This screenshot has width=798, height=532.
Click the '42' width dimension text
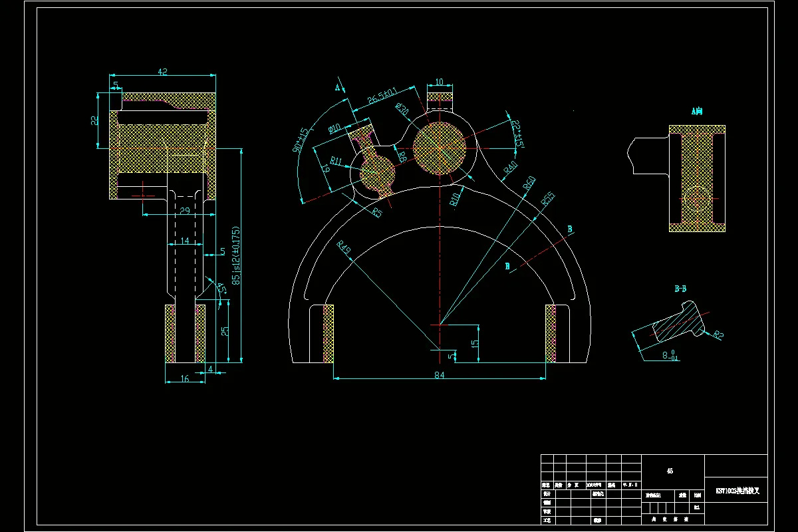pyautogui.click(x=162, y=70)
